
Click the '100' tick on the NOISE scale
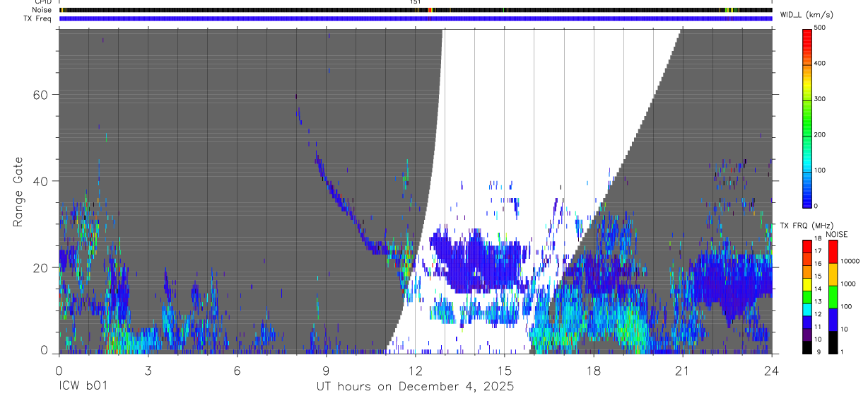tap(847, 307)
